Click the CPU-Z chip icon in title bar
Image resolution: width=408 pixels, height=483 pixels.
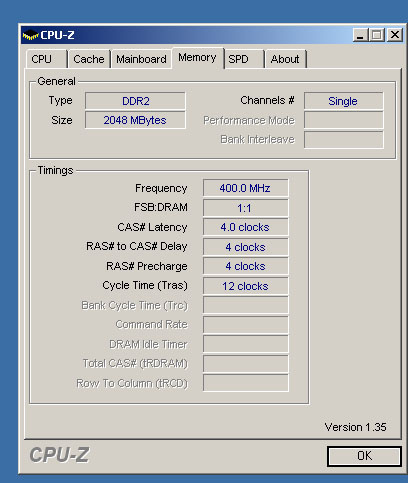pyautogui.click(x=30, y=35)
